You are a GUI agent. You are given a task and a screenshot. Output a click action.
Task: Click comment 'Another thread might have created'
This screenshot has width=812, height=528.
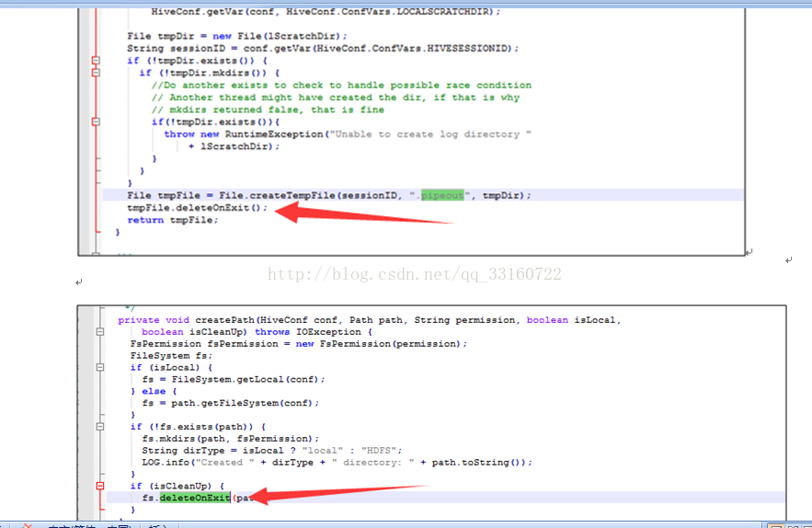click(x=336, y=98)
